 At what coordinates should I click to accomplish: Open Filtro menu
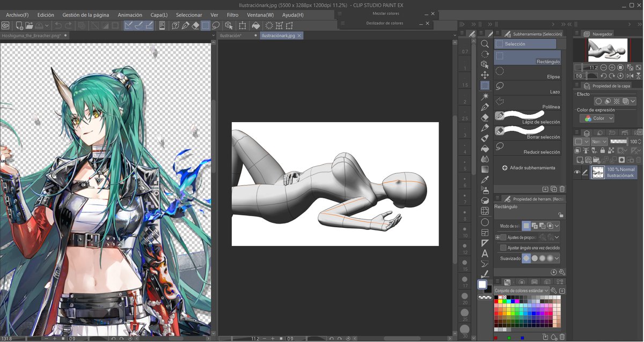coord(232,15)
